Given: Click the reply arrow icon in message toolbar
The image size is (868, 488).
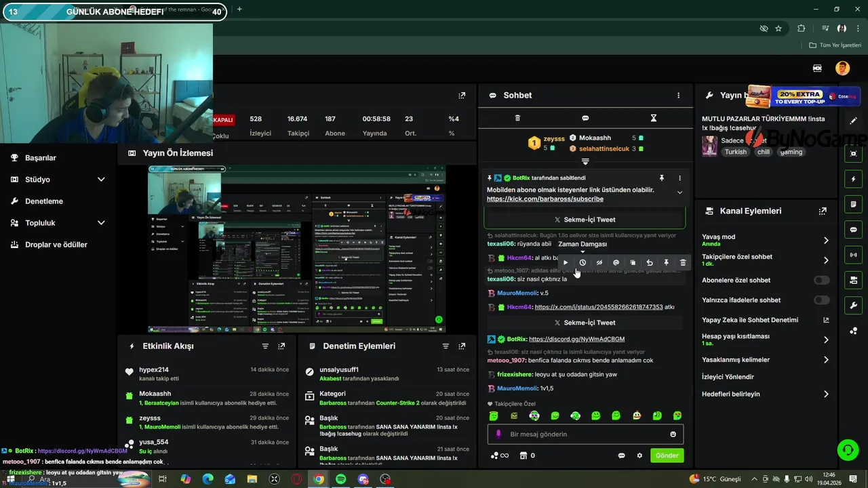Looking at the screenshot, I should pyautogui.click(x=650, y=263).
